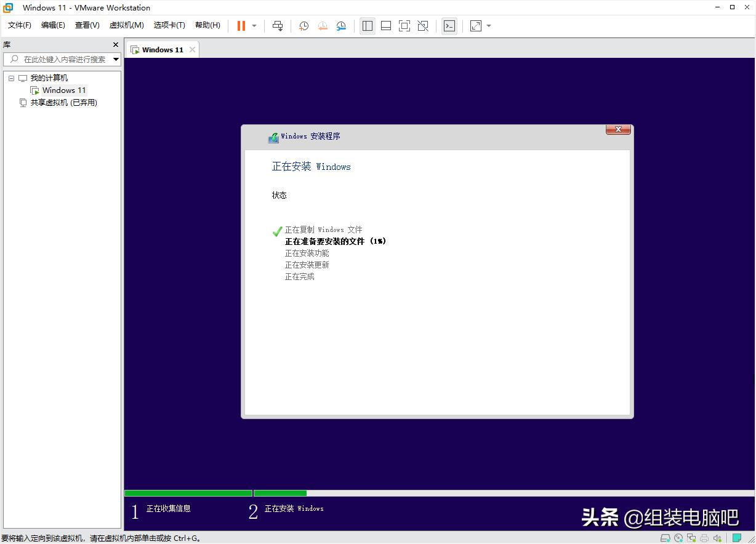Suspend the running virtual machine
This screenshot has width=756, height=544.
(x=240, y=26)
